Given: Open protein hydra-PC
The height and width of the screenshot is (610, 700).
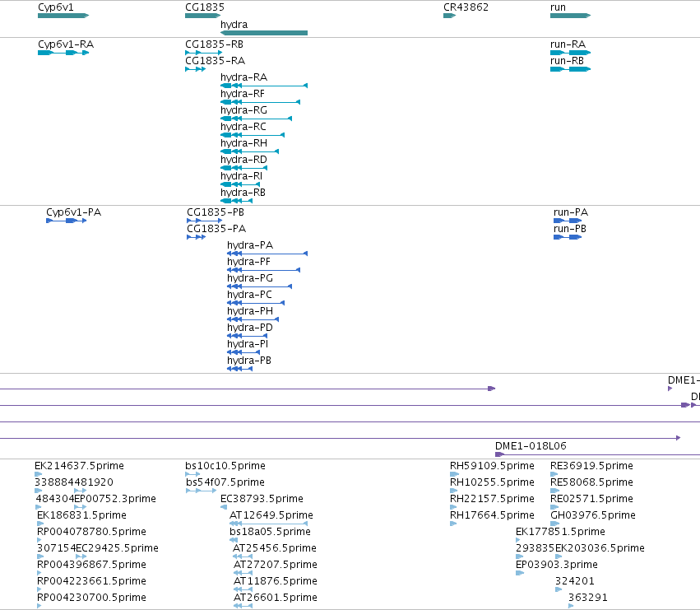Looking at the screenshot, I should click(x=249, y=295).
